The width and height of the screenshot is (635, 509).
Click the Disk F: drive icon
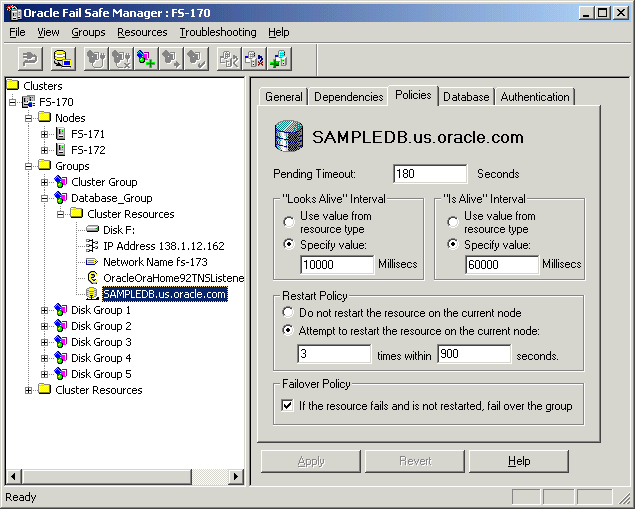click(92, 230)
